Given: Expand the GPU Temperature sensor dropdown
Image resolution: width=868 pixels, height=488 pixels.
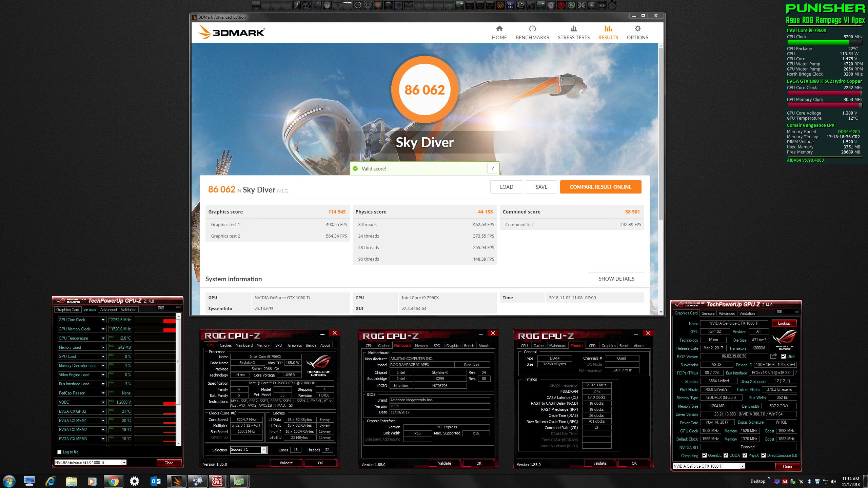Looking at the screenshot, I should click(103, 338).
